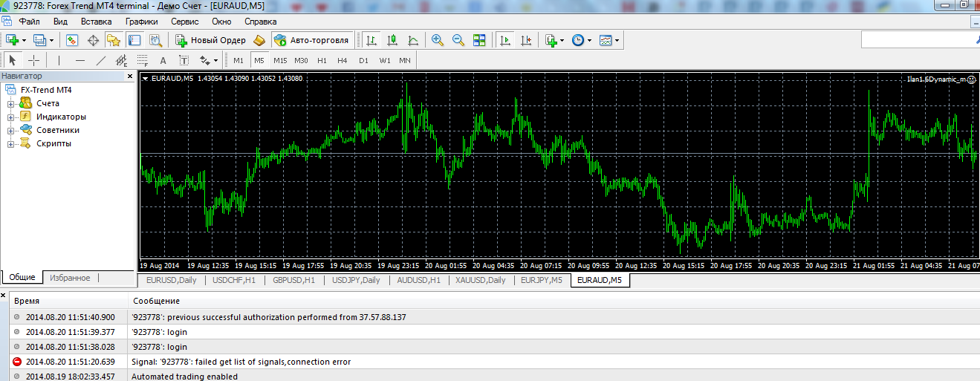Zoom out the chart with minus magnifier
Image resolution: width=980 pixels, height=381 pixels.
(458, 40)
